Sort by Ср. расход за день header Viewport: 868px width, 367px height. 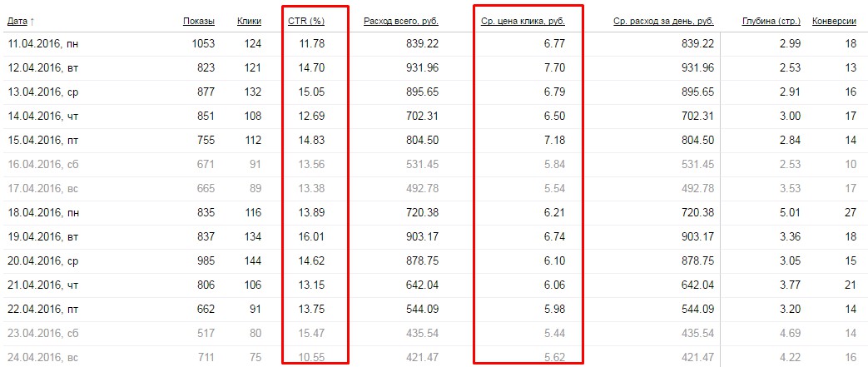[664, 22]
